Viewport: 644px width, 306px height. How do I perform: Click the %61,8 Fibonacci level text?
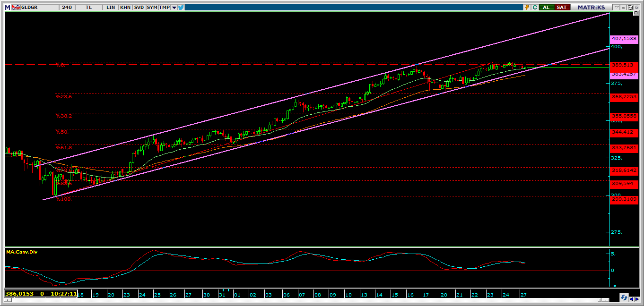(64, 148)
